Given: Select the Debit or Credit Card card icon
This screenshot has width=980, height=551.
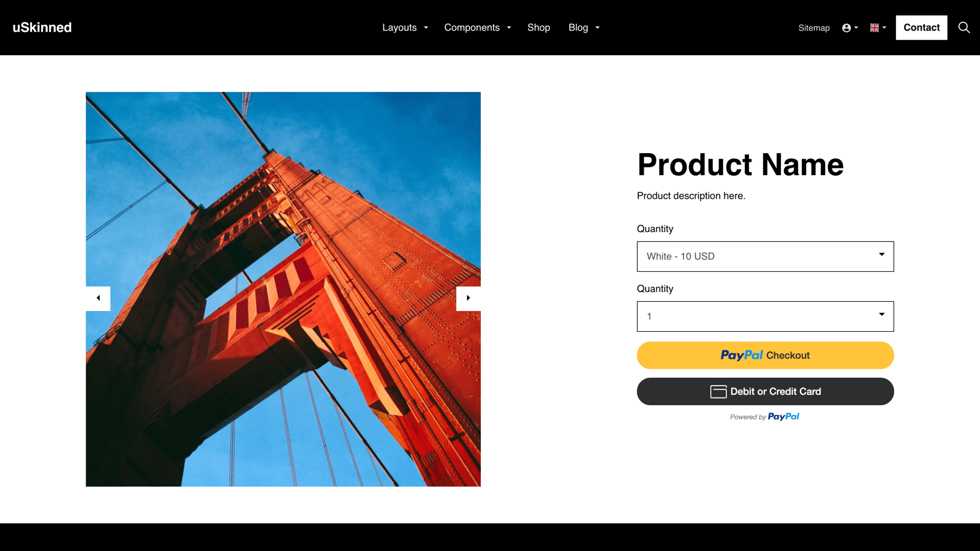Looking at the screenshot, I should point(717,391).
